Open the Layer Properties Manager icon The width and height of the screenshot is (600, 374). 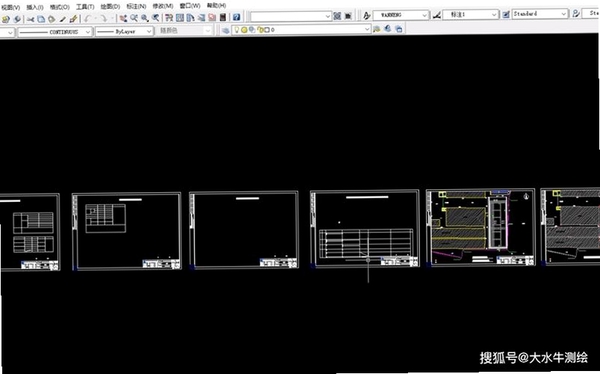pyautogui.click(x=226, y=30)
